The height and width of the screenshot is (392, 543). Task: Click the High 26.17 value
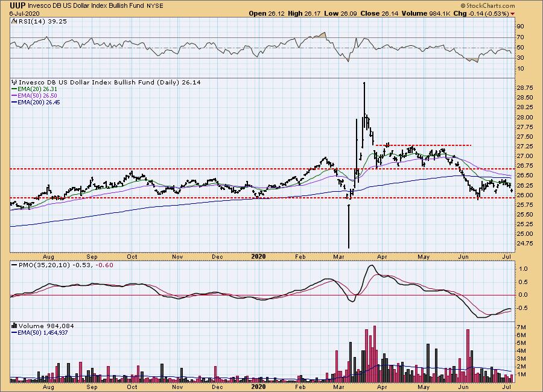[x=305, y=13]
